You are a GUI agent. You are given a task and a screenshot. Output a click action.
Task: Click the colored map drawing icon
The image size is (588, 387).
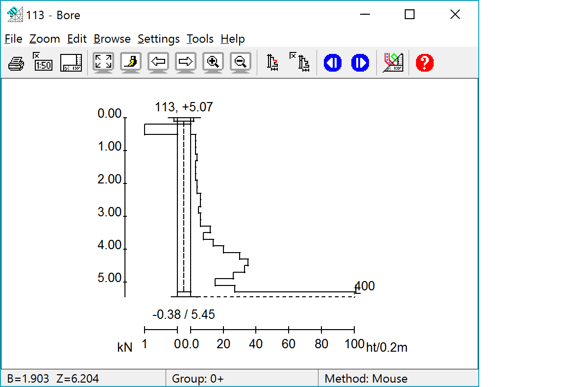(392, 63)
